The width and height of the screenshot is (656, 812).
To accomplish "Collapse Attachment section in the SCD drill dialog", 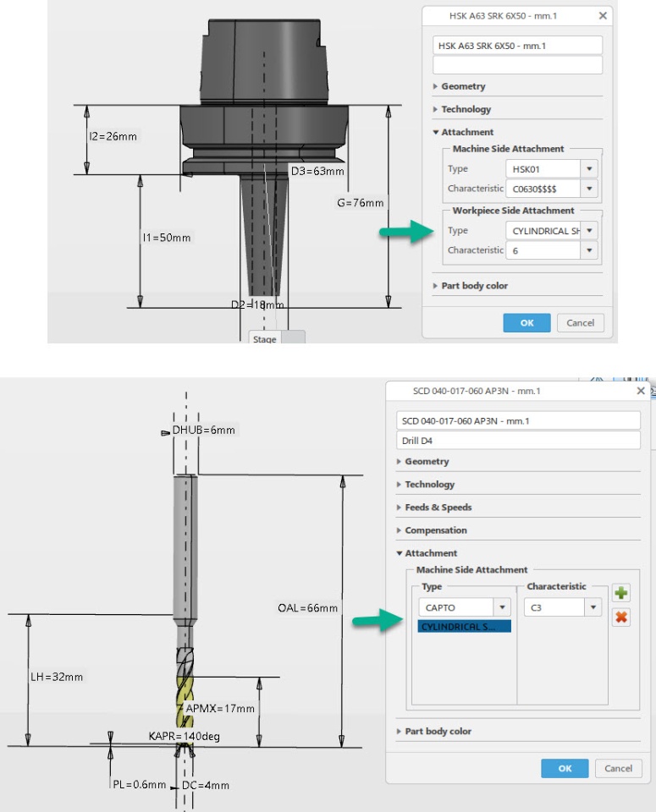I will (x=427, y=553).
